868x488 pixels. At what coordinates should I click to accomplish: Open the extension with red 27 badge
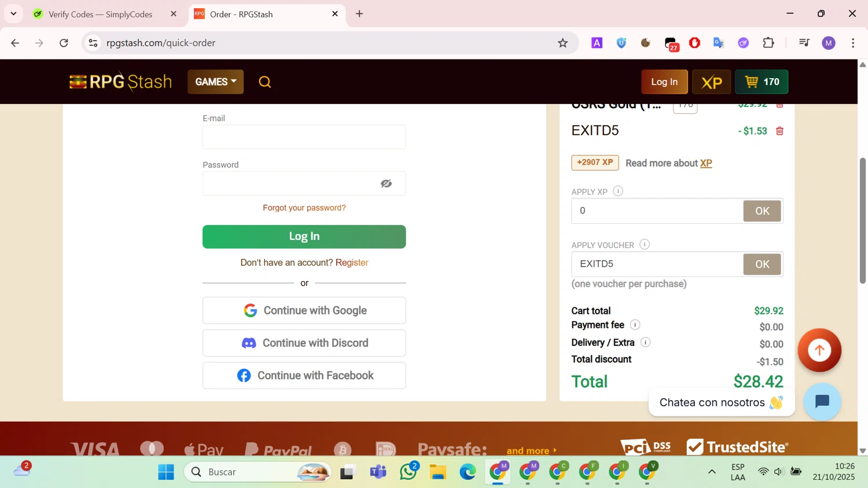point(671,44)
